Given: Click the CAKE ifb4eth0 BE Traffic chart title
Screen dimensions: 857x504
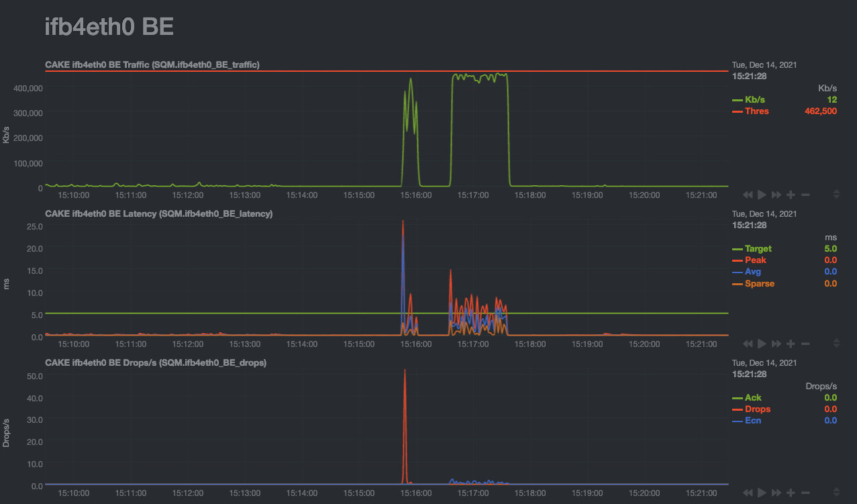Looking at the screenshot, I should (153, 64).
